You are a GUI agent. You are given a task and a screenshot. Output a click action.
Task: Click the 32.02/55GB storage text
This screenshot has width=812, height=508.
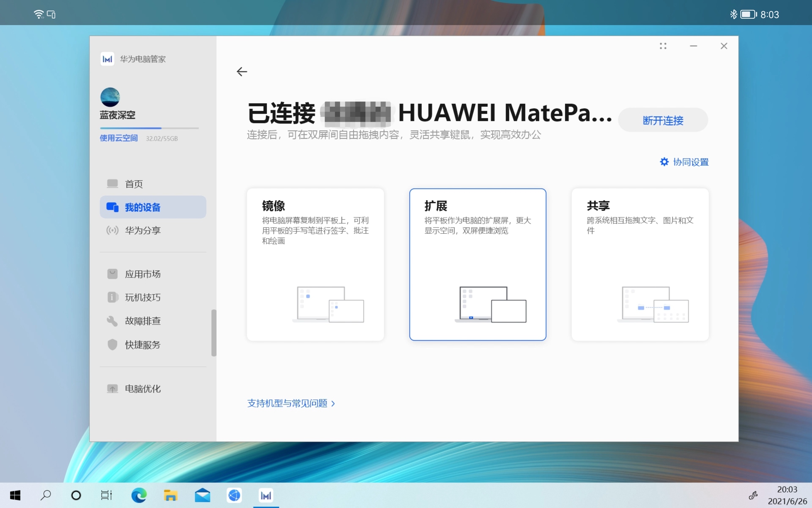[162, 138]
